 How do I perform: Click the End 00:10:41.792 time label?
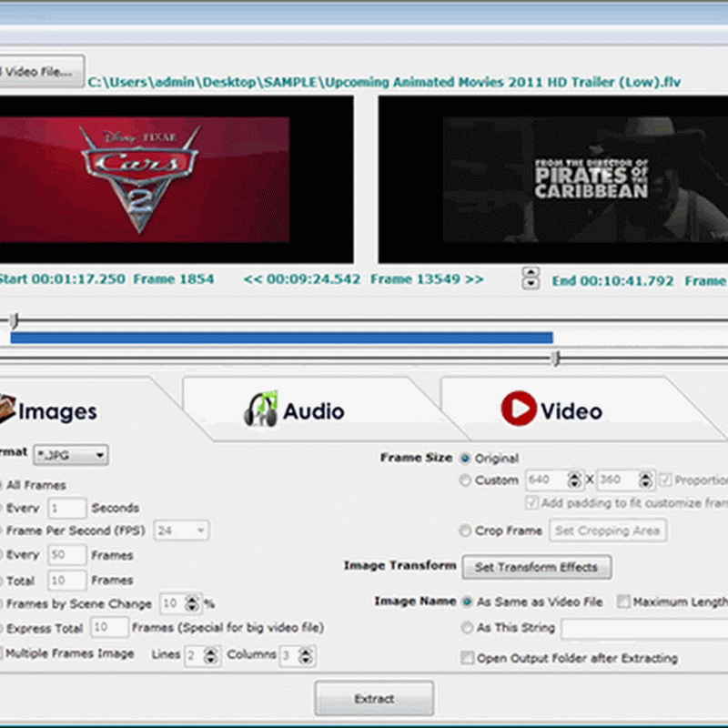pos(612,281)
